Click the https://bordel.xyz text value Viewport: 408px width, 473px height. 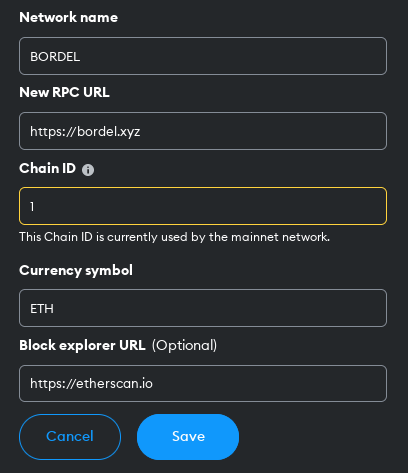pos(85,132)
